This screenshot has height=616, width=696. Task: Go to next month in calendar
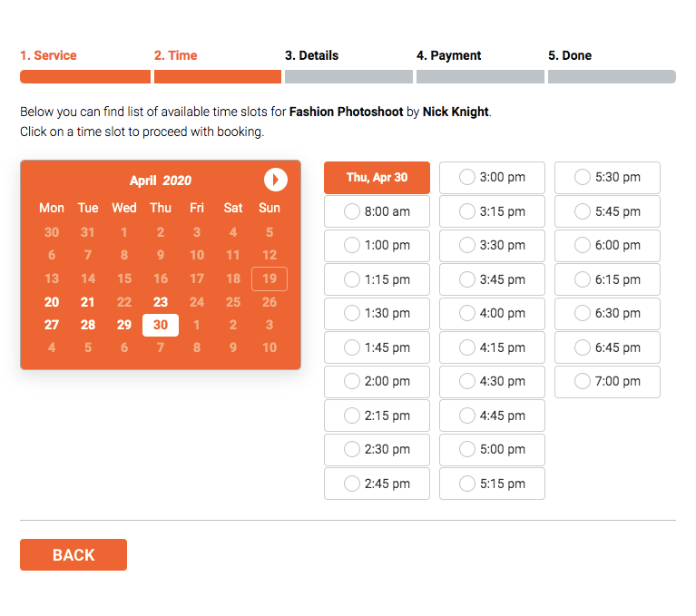click(276, 180)
